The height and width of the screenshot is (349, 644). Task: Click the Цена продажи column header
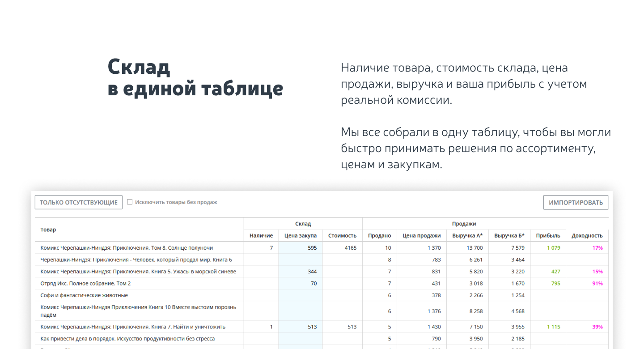point(421,236)
